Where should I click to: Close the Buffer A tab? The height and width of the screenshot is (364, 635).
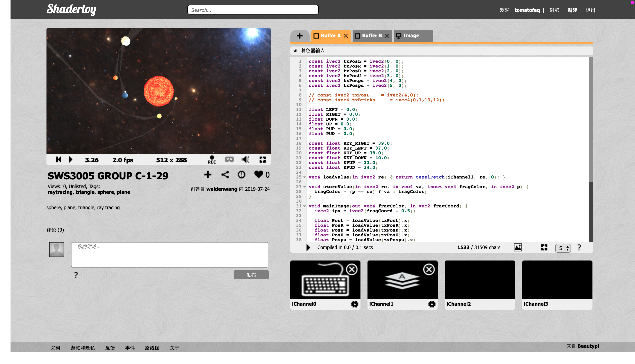346,36
